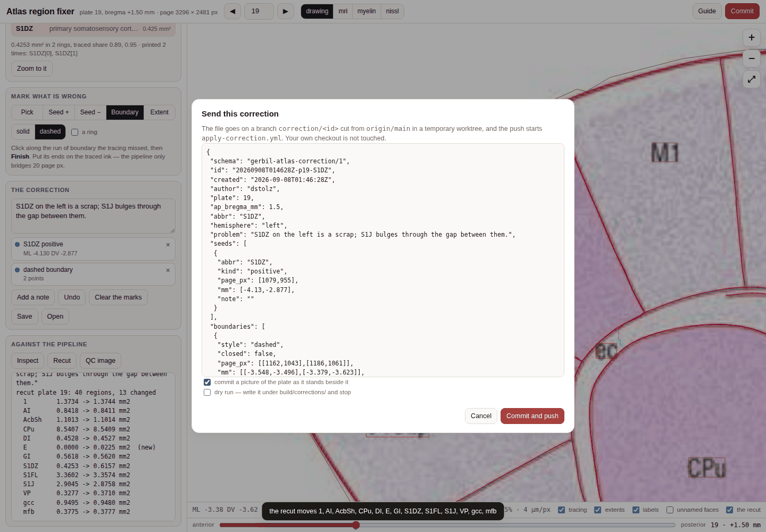
Task: Click Clear the marks
Action: [x=118, y=297]
